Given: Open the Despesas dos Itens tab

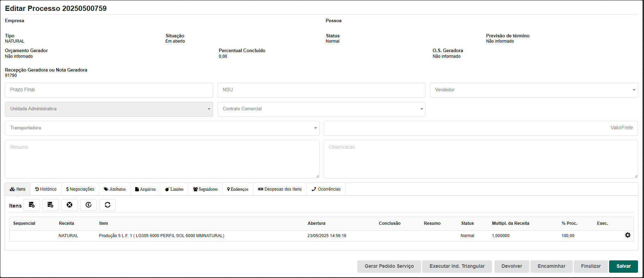Looking at the screenshot, I should (280, 189).
